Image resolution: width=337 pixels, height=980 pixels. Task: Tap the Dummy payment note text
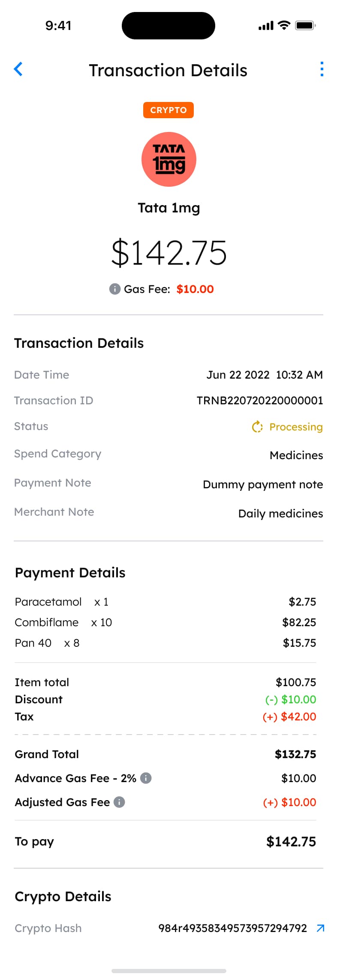click(263, 484)
